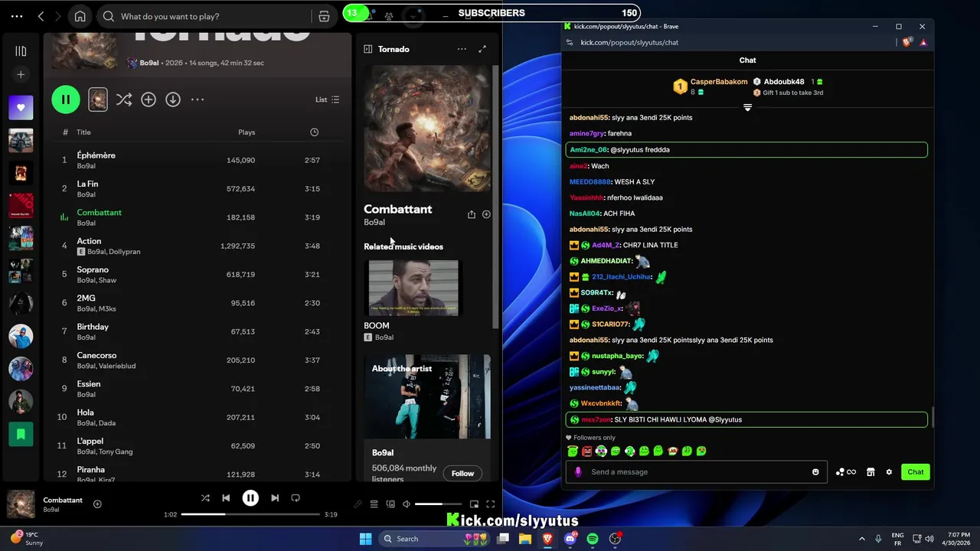The width and height of the screenshot is (980, 551).
Task: Follow the artist Bo9al
Action: point(462,474)
